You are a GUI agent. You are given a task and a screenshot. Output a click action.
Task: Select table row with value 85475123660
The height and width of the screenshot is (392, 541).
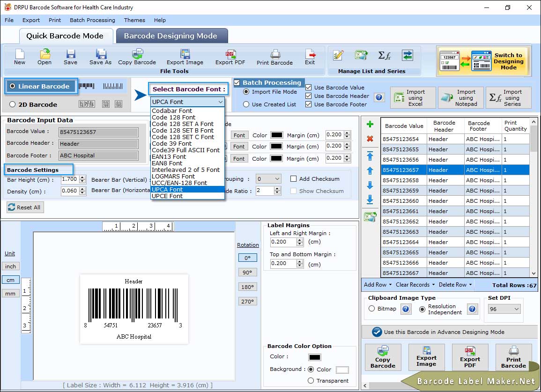pyautogui.click(x=455, y=201)
